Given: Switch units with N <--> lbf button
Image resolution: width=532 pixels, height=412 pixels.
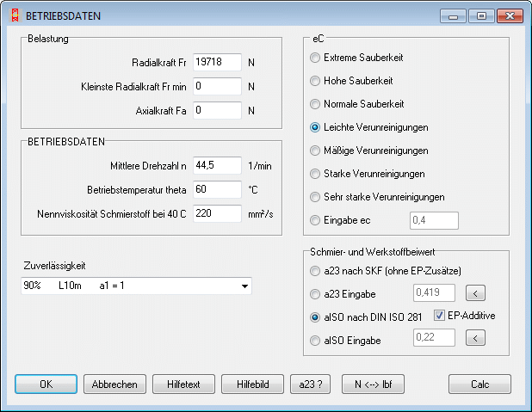Looking at the screenshot, I should pyautogui.click(x=373, y=384).
